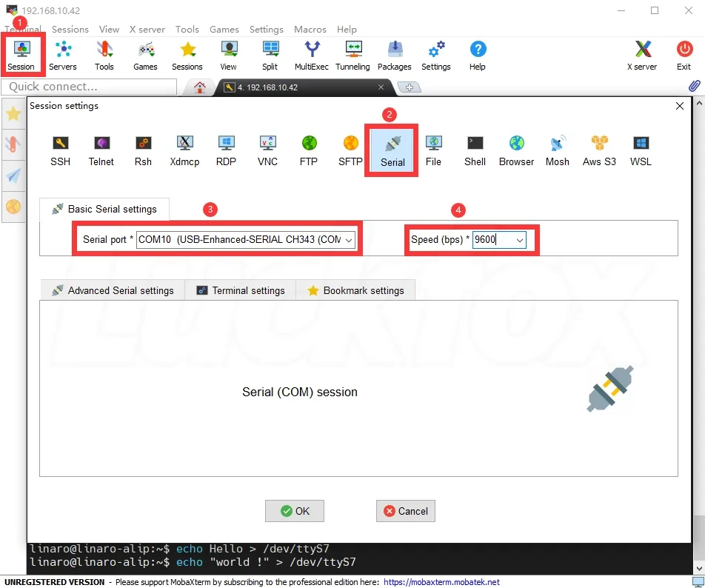Open a new tab with plus button
The width and height of the screenshot is (705, 588).
[409, 87]
